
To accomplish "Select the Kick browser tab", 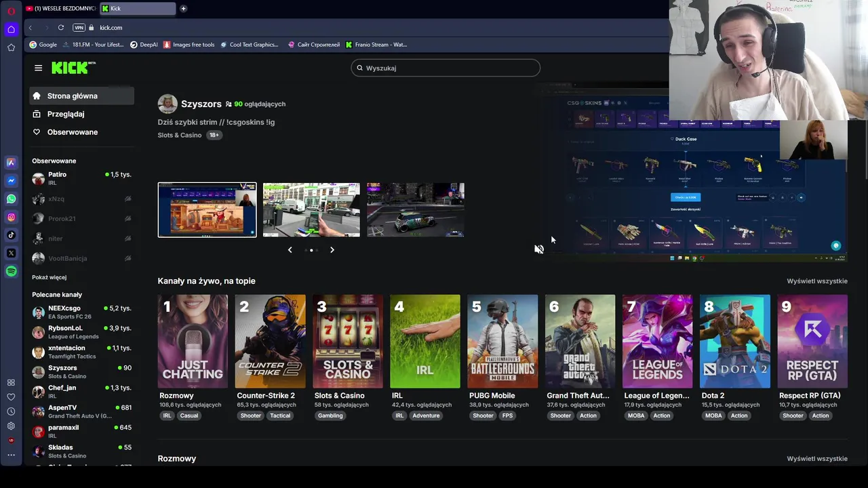I will (x=138, y=9).
